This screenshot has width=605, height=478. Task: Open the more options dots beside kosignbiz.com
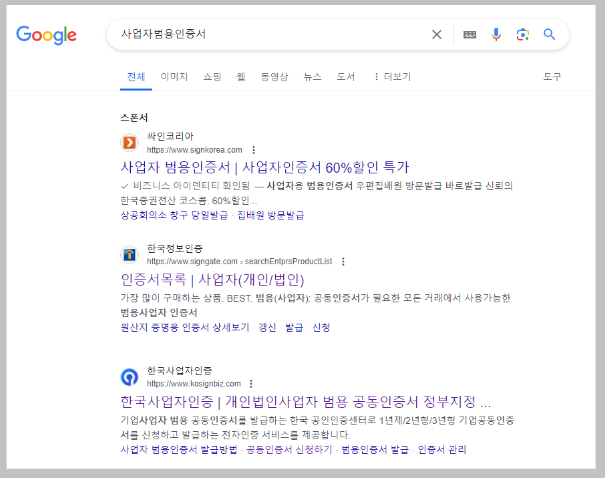click(x=251, y=384)
